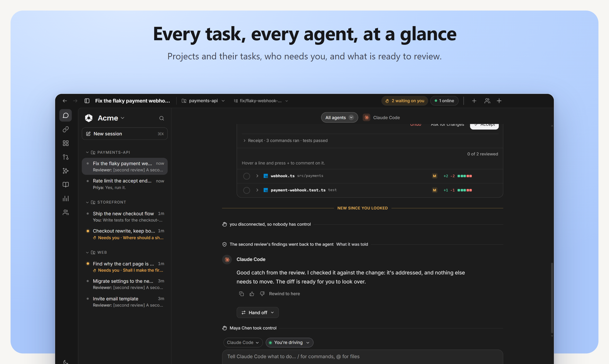Click What it was told link
609x364 pixels.
click(352, 244)
